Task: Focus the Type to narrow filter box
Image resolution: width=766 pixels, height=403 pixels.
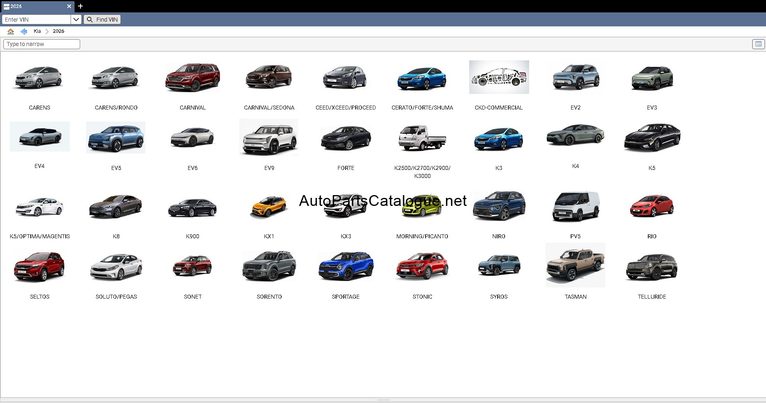Action: point(42,44)
